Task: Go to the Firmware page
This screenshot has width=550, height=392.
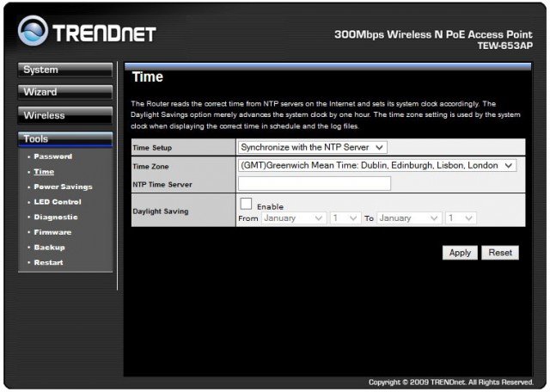Action: 52,232
